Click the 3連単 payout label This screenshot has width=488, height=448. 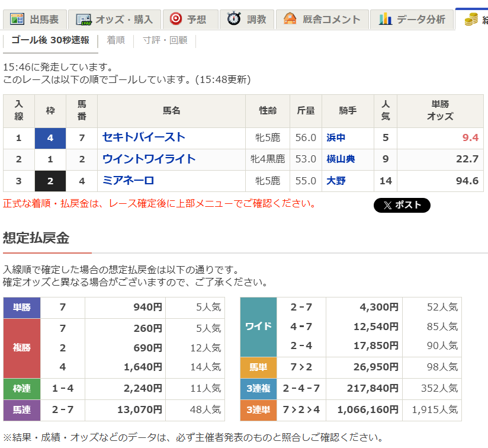click(x=258, y=410)
